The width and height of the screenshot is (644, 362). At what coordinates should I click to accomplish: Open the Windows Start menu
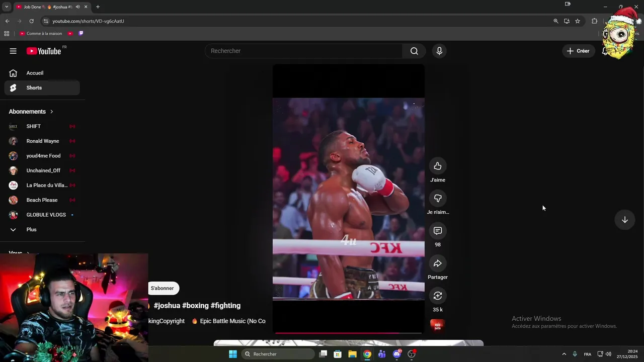click(x=233, y=354)
